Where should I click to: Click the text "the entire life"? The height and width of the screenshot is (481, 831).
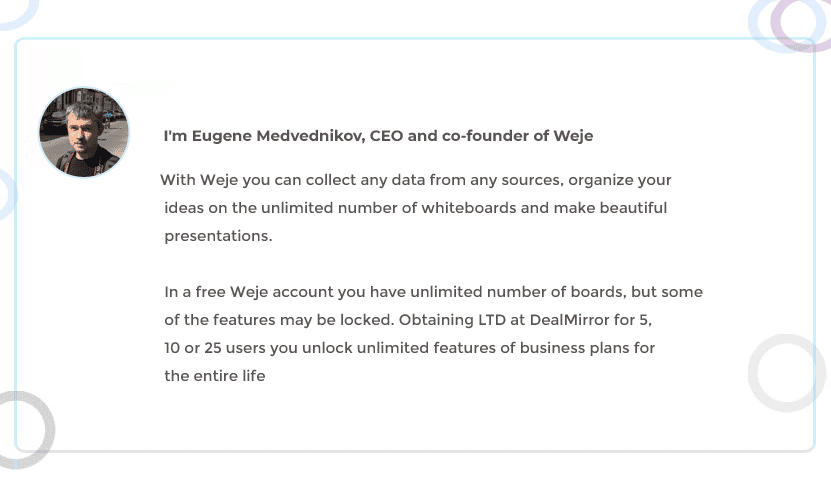click(x=215, y=376)
